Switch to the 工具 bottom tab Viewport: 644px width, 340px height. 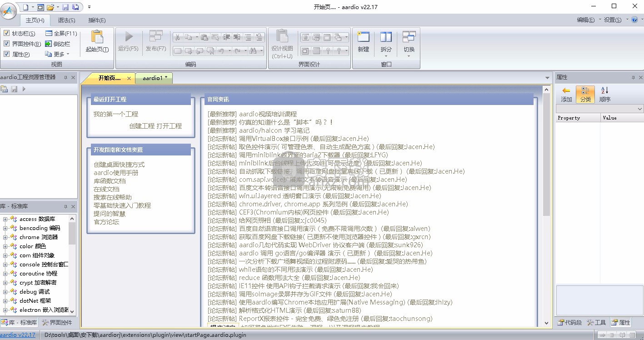[x=596, y=322]
